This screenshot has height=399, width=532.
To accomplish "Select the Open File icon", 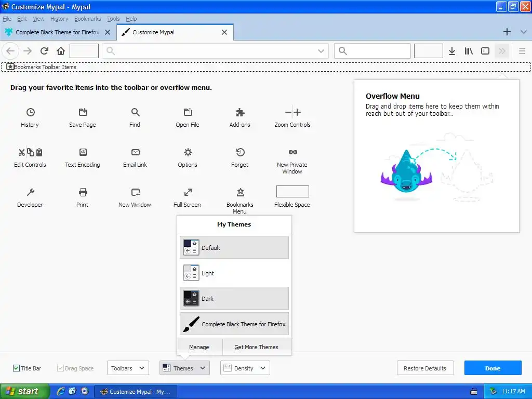I will point(188,112).
